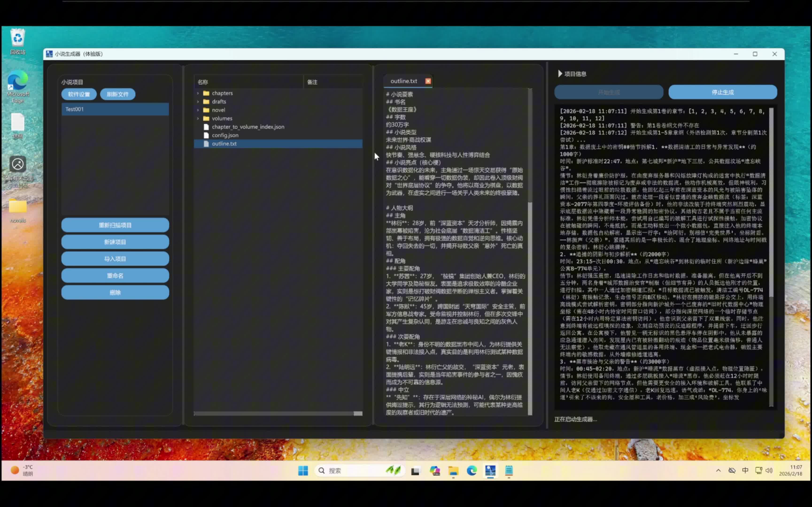Click the volume icon in system tray

[769, 470]
